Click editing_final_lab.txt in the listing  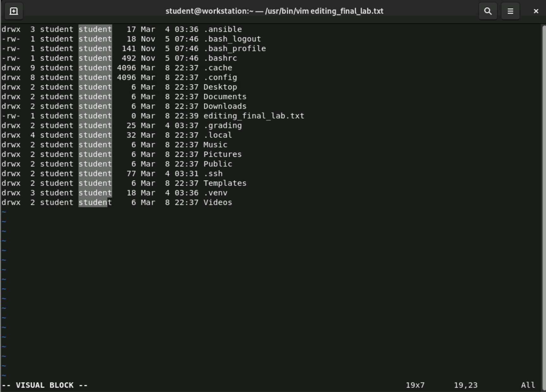(x=254, y=116)
